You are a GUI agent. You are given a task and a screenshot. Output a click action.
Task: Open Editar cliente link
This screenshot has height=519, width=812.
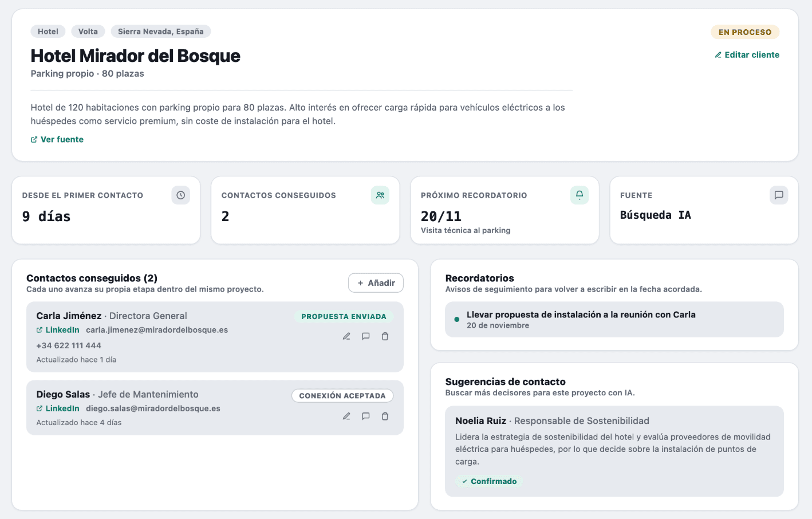(x=747, y=55)
